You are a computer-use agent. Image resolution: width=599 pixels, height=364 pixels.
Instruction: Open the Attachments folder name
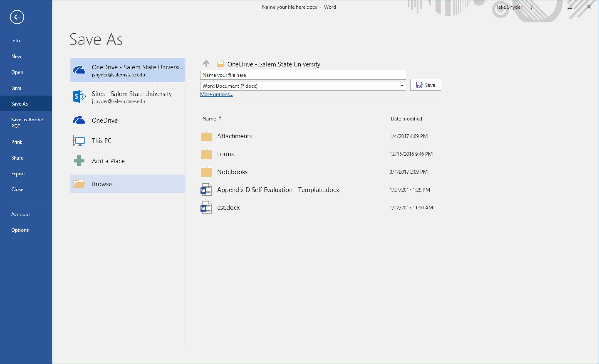tap(234, 136)
